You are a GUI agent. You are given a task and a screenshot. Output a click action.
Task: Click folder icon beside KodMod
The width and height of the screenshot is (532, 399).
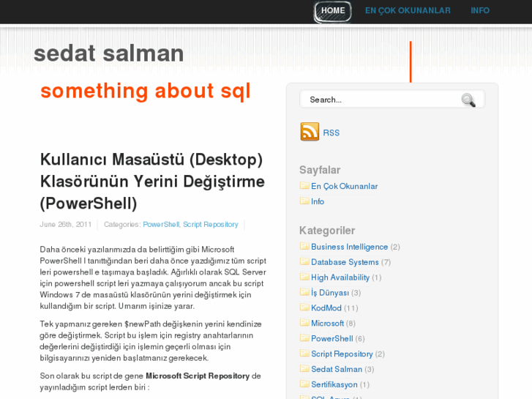(x=304, y=307)
